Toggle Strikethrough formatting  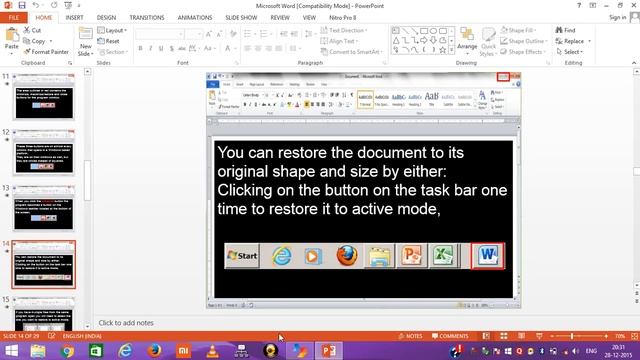[x=182, y=49]
